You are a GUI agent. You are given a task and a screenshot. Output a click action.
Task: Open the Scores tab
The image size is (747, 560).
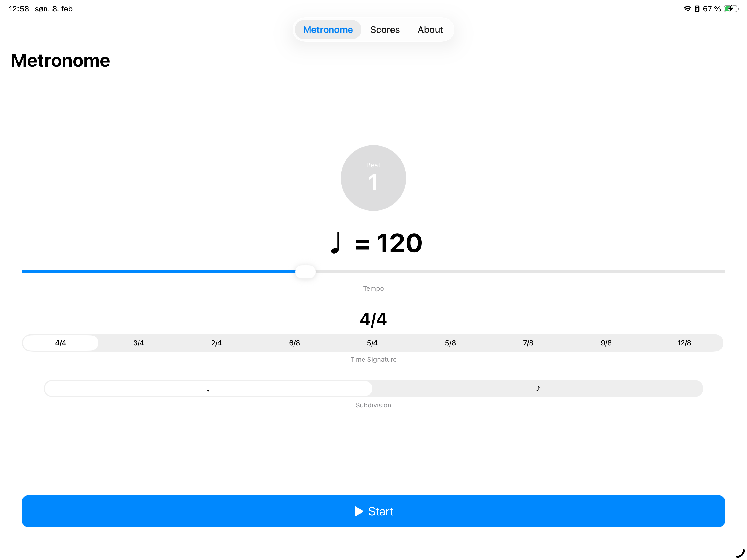(x=385, y=30)
